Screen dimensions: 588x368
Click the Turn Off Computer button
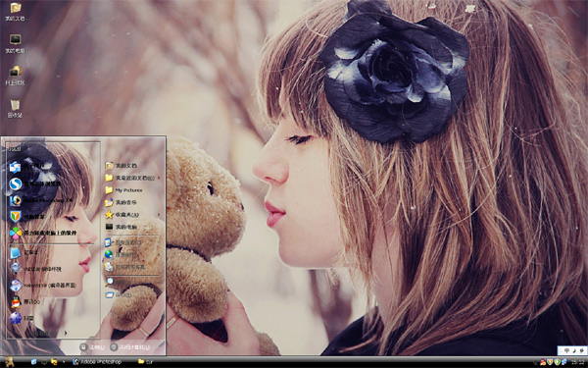click(x=130, y=347)
